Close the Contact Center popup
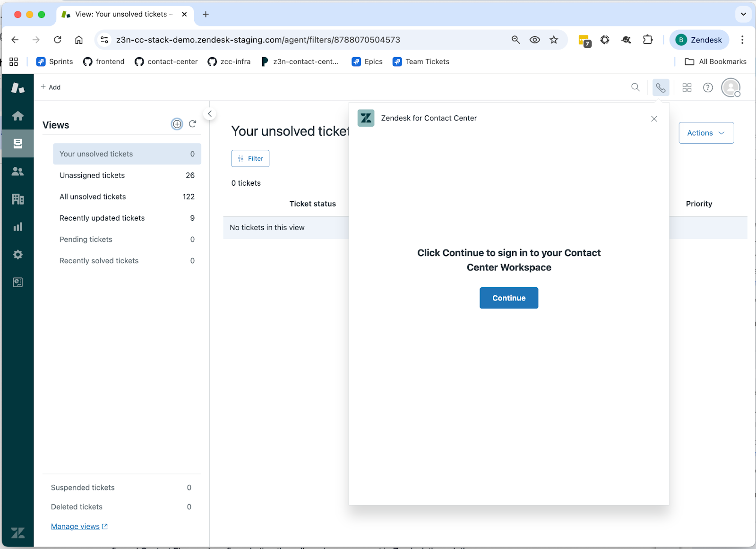The width and height of the screenshot is (756, 549). [x=654, y=119]
